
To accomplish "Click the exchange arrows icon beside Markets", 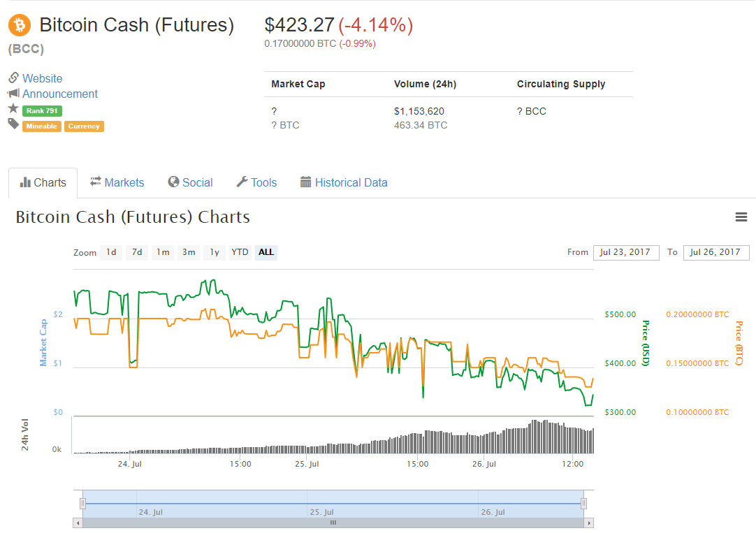I will pyautogui.click(x=96, y=181).
